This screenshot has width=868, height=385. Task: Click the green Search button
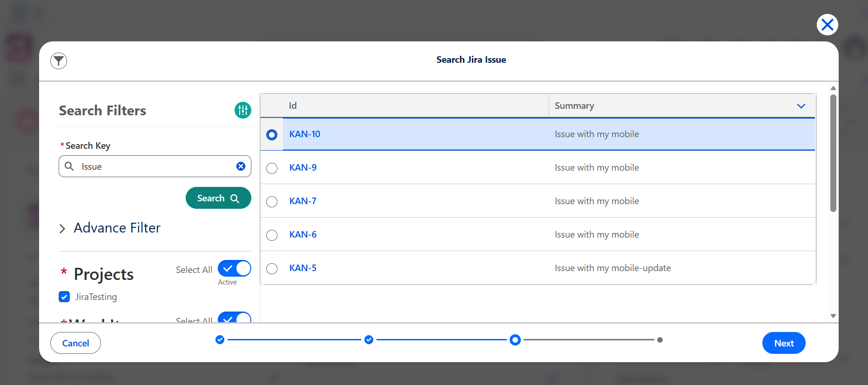pyautogui.click(x=218, y=198)
